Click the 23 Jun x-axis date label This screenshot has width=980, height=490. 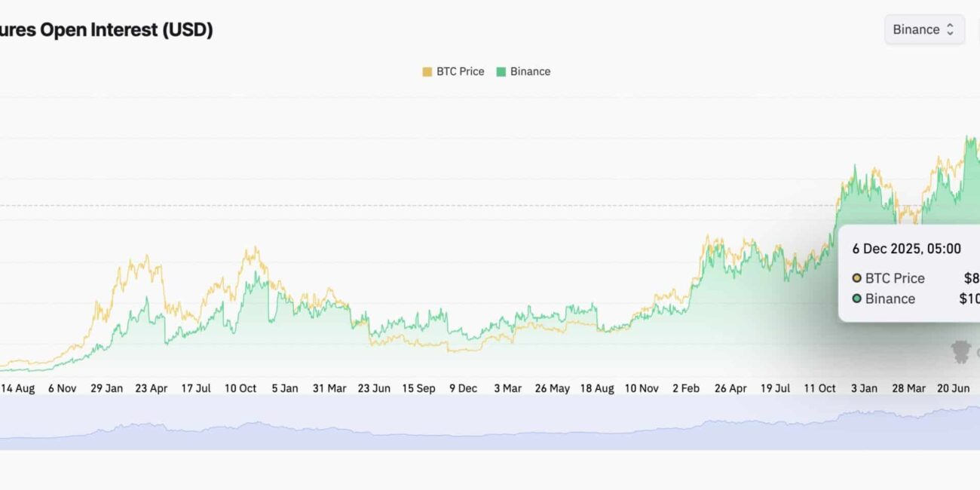click(x=374, y=388)
